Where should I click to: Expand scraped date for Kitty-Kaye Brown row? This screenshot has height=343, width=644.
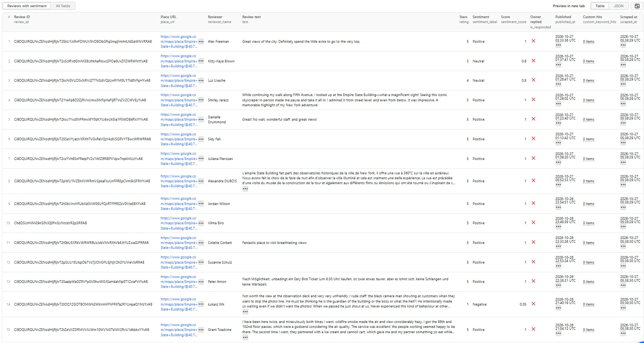click(623, 65)
